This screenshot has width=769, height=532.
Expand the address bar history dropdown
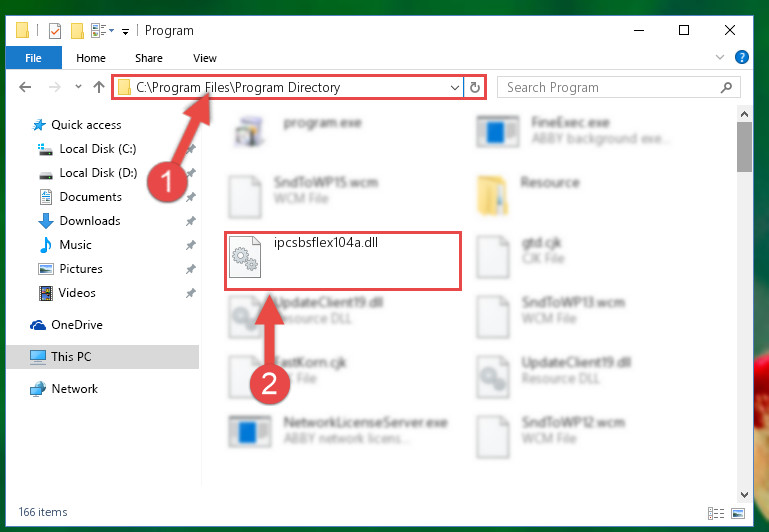[455, 88]
